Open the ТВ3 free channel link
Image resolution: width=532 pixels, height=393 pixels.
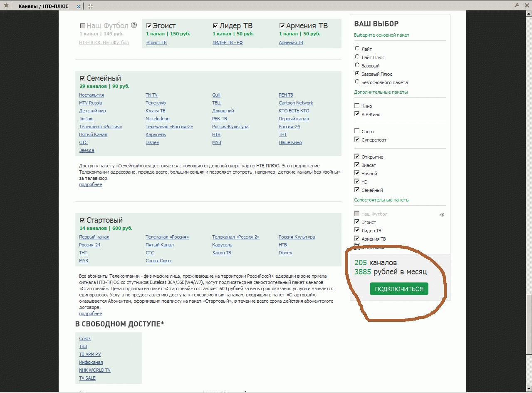point(83,346)
